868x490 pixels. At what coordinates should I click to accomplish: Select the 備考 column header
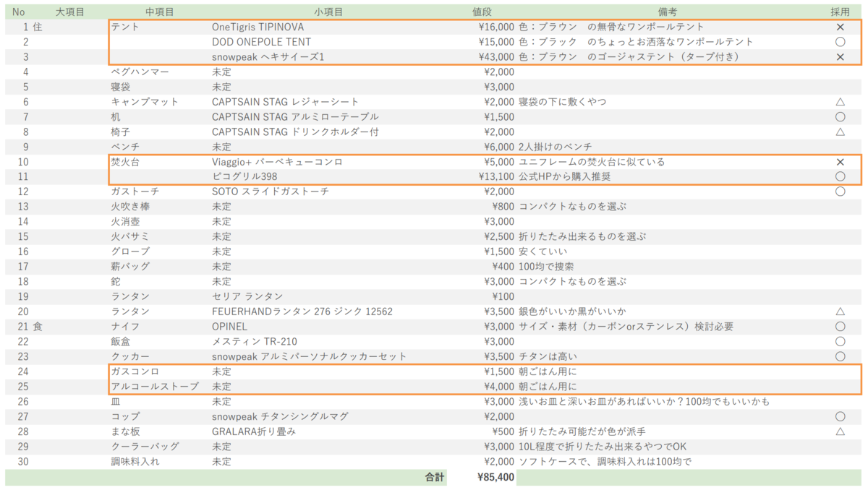(668, 12)
